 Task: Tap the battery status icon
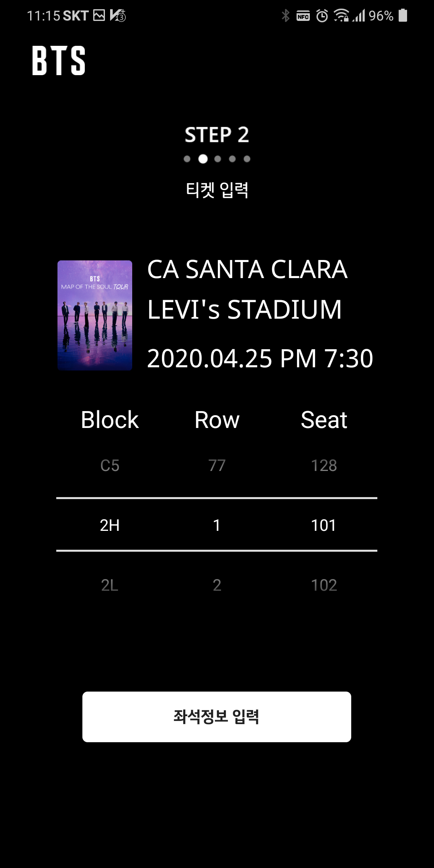coord(403,16)
